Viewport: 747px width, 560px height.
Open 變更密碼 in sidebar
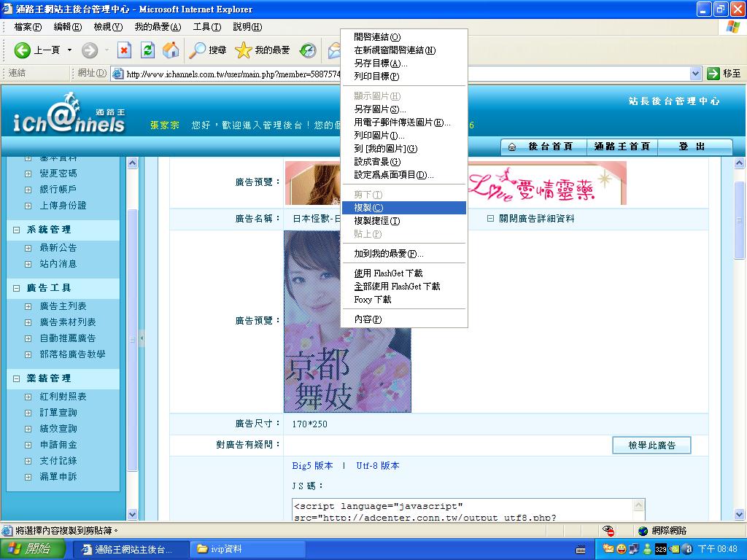point(58,174)
